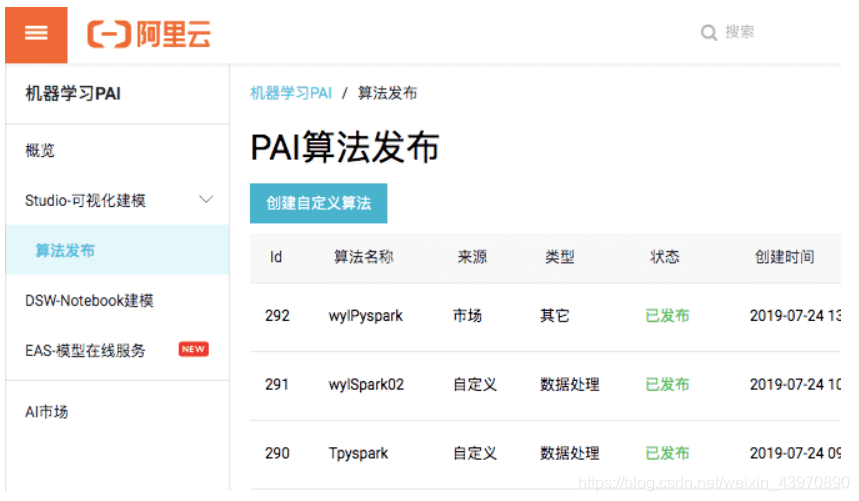Click 市场 source in wylPyspark row

pyautogui.click(x=467, y=315)
